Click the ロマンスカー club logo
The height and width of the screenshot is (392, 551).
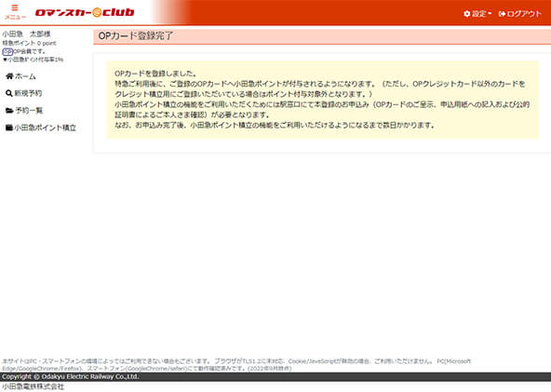[x=85, y=13]
